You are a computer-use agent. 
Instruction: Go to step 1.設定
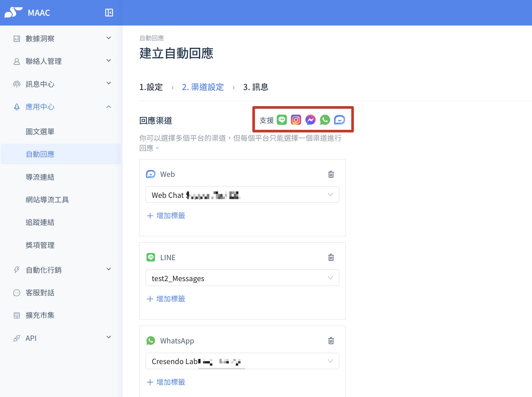point(151,87)
